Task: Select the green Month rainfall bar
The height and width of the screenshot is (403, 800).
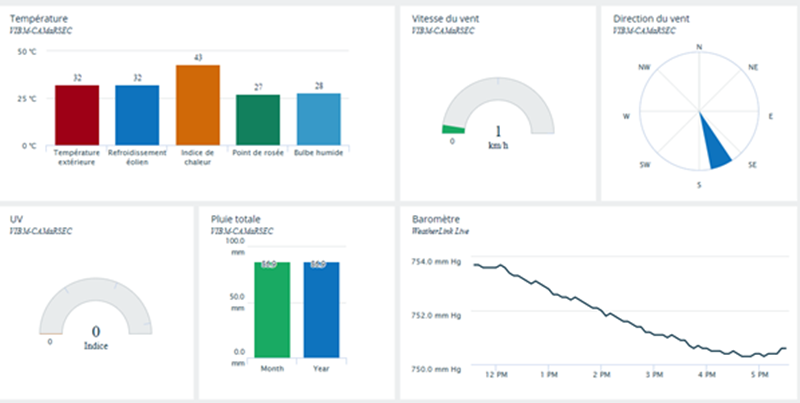Action: 272,310
